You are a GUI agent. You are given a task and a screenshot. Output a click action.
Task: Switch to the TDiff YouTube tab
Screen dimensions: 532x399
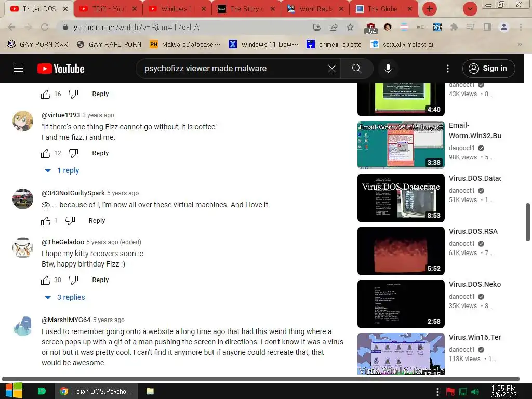tap(108, 9)
